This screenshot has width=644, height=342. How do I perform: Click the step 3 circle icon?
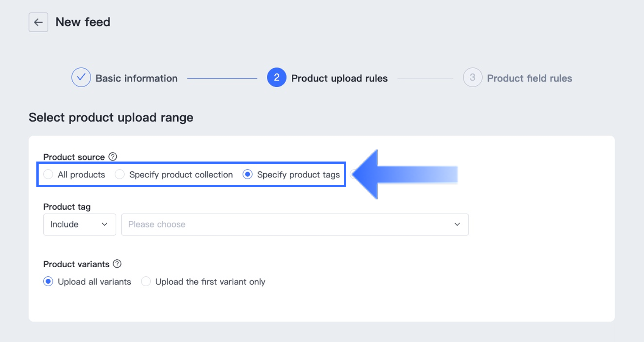pos(472,78)
